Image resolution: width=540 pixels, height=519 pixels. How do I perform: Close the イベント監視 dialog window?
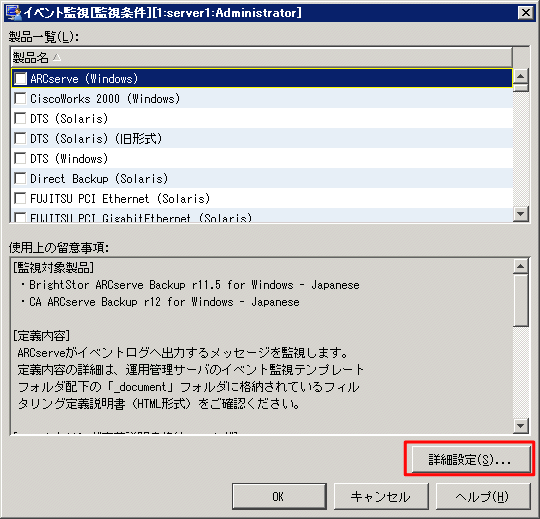526,13
